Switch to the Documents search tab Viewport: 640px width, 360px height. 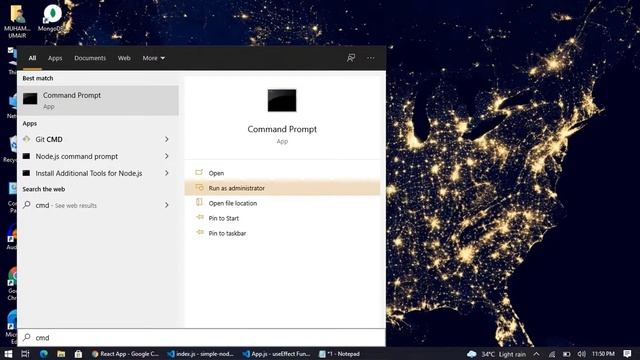[90, 58]
